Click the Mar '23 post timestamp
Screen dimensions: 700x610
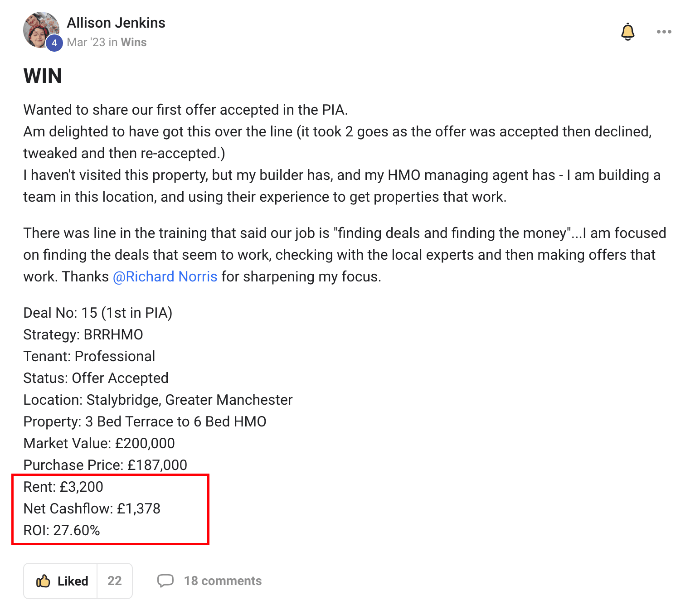tap(86, 42)
